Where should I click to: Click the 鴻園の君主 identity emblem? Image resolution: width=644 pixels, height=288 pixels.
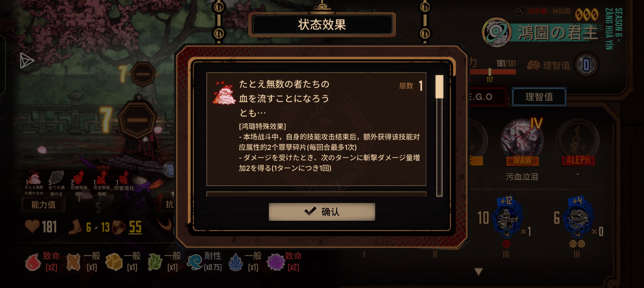[496, 32]
